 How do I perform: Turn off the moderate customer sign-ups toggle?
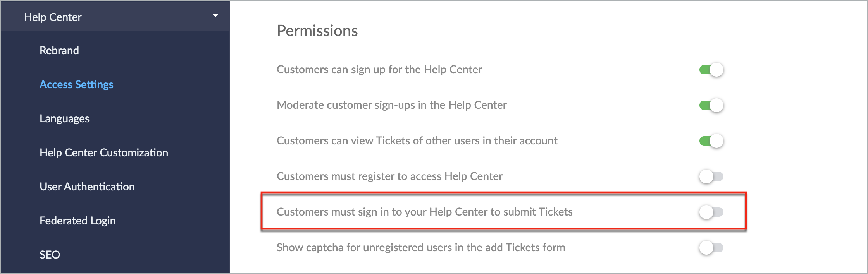(711, 105)
